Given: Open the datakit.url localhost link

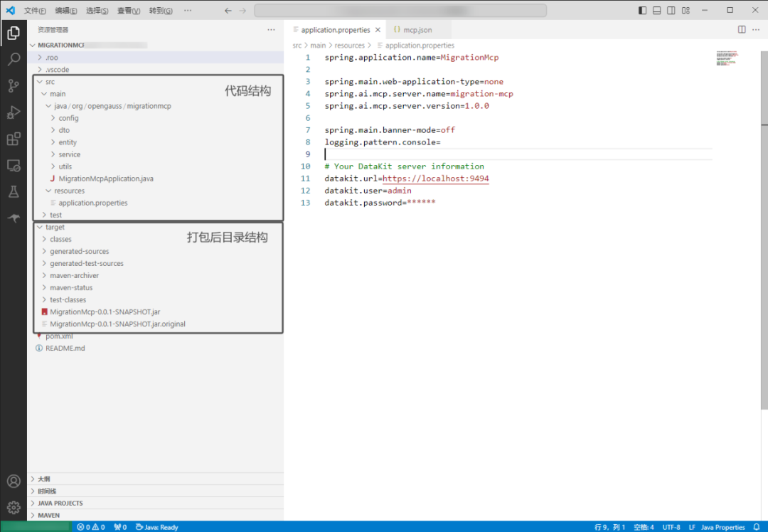Looking at the screenshot, I should [x=434, y=178].
